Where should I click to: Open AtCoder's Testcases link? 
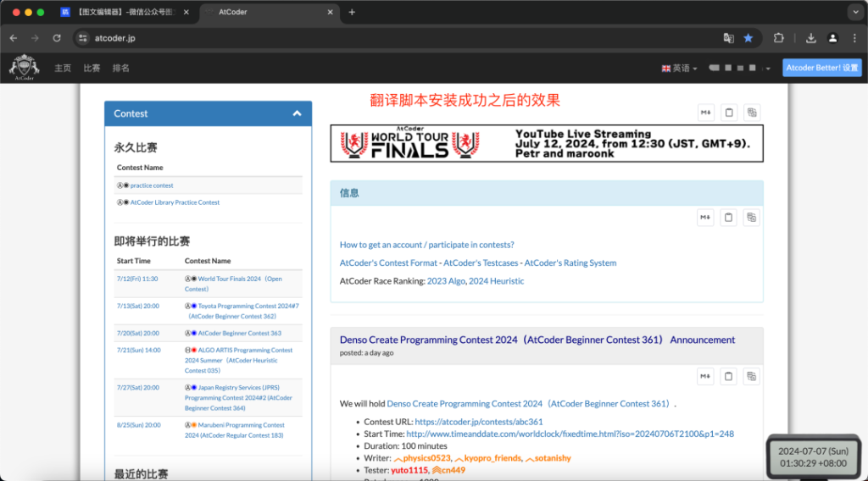pyautogui.click(x=481, y=263)
